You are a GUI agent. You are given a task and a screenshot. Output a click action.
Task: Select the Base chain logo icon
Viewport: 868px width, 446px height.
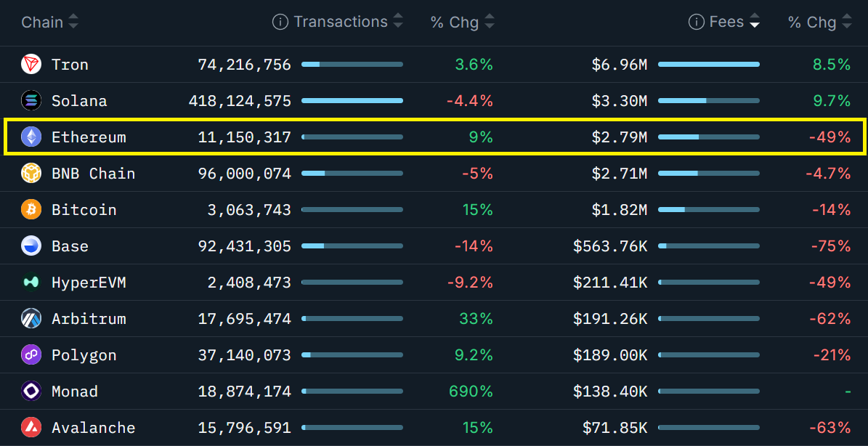pos(31,246)
